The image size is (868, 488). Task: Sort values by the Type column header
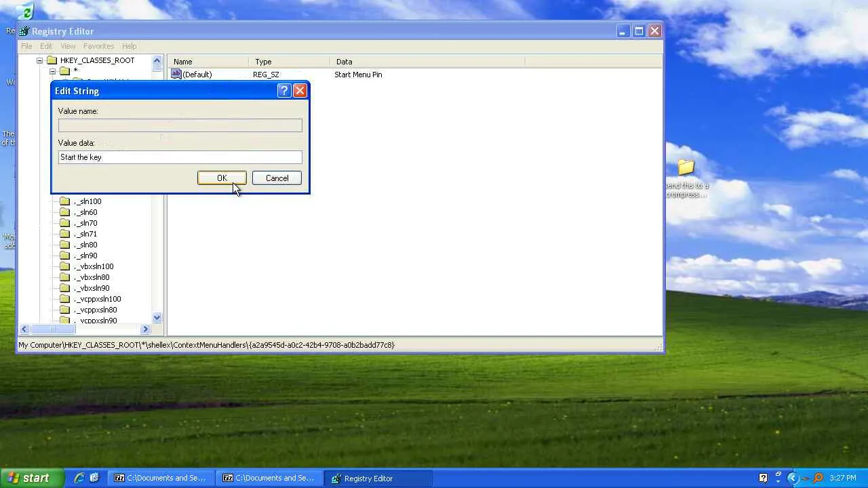pos(290,62)
